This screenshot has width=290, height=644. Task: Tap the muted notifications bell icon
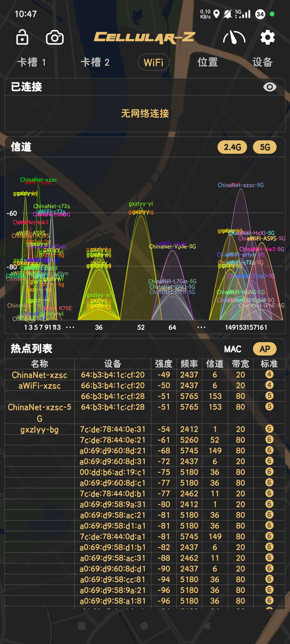click(x=228, y=14)
